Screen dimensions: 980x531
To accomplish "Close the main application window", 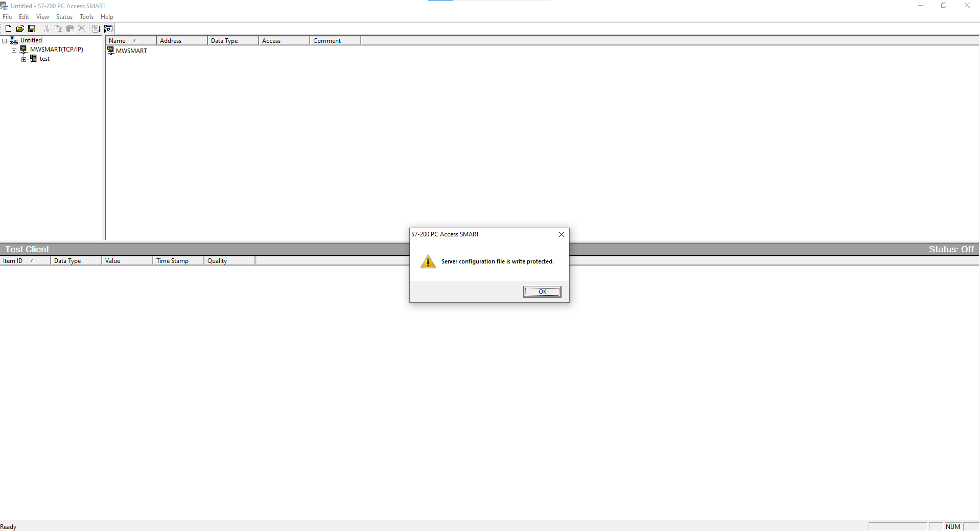I will click(967, 6).
